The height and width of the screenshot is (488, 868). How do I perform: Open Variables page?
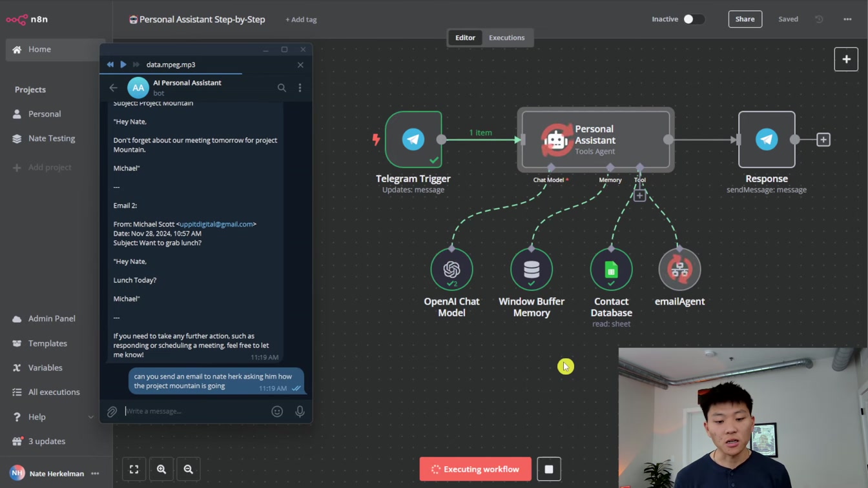(x=45, y=368)
